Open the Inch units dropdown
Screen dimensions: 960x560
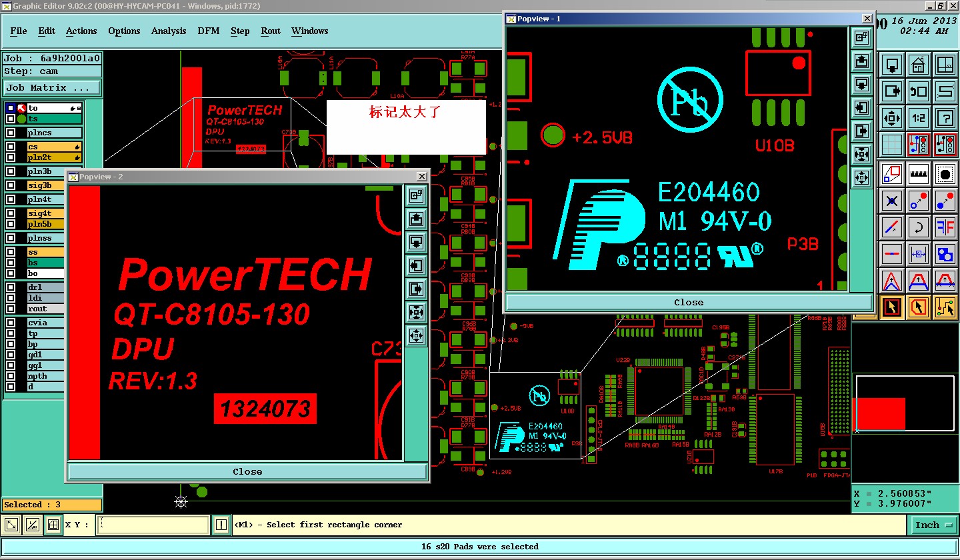click(x=933, y=525)
